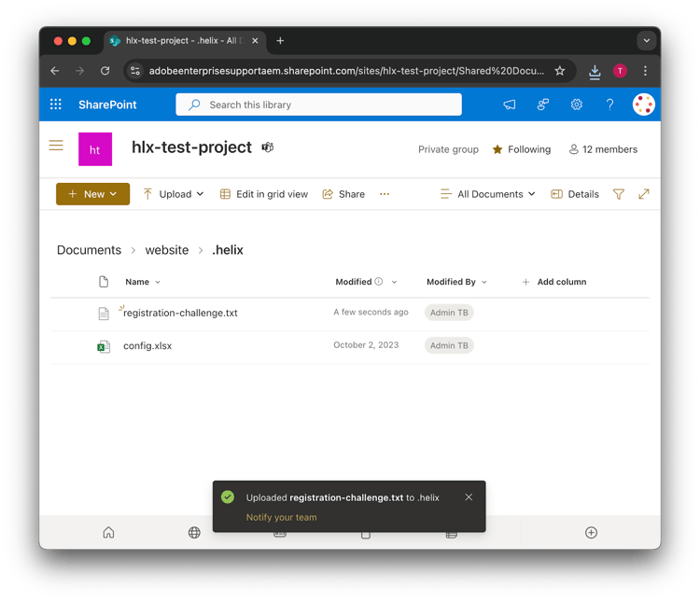Screen dimensions: 700x601
Task: Open the filter pane funnel icon
Action: click(x=618, y=194)
